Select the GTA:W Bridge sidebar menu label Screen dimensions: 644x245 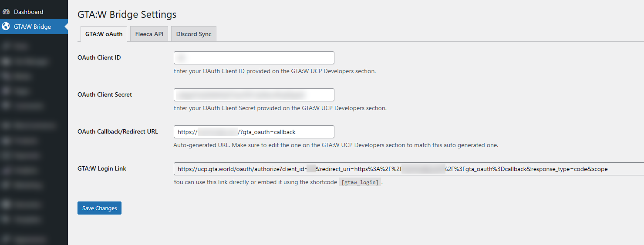coord(32,27)
